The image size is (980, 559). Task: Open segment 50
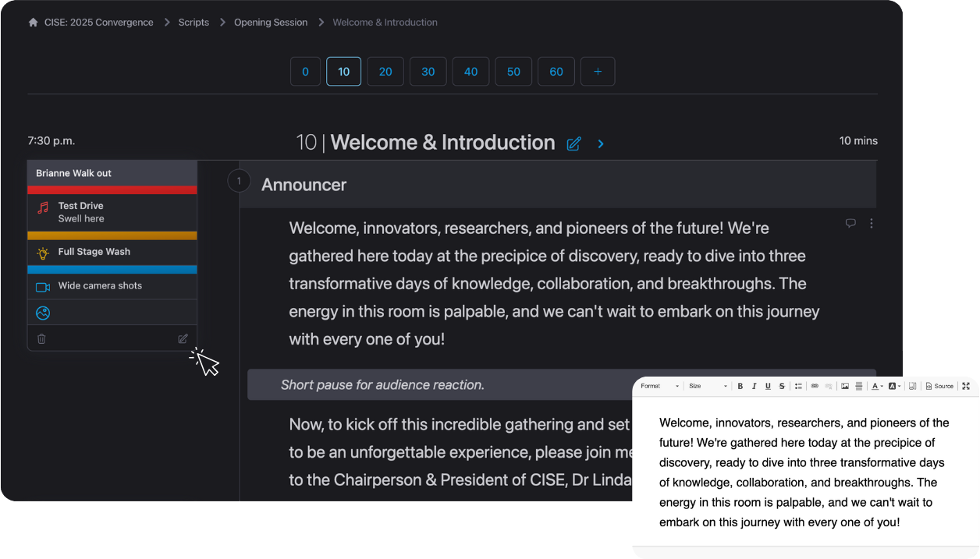513,72
